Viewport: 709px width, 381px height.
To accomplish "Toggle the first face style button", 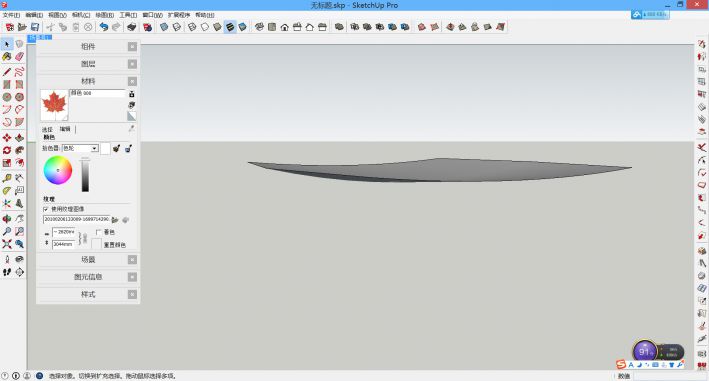I will click(x=164, y=27).
